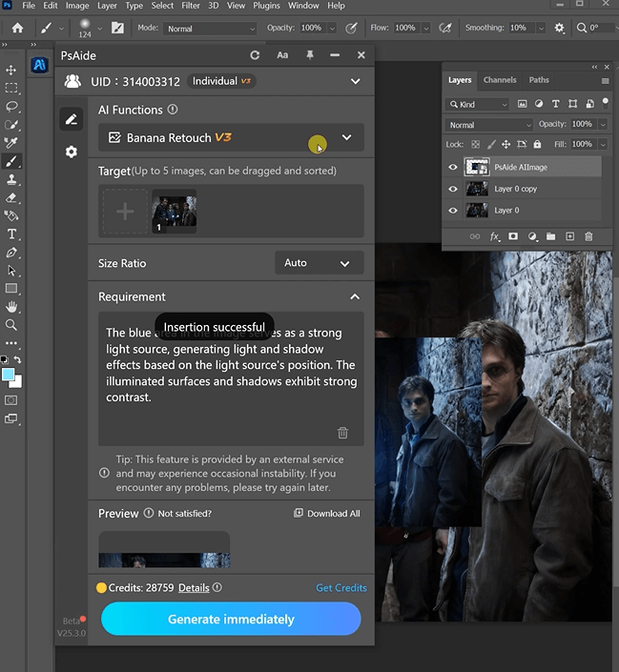The image size is (619, 672).
Task: Open credits Details link
Action: [194, 588]
